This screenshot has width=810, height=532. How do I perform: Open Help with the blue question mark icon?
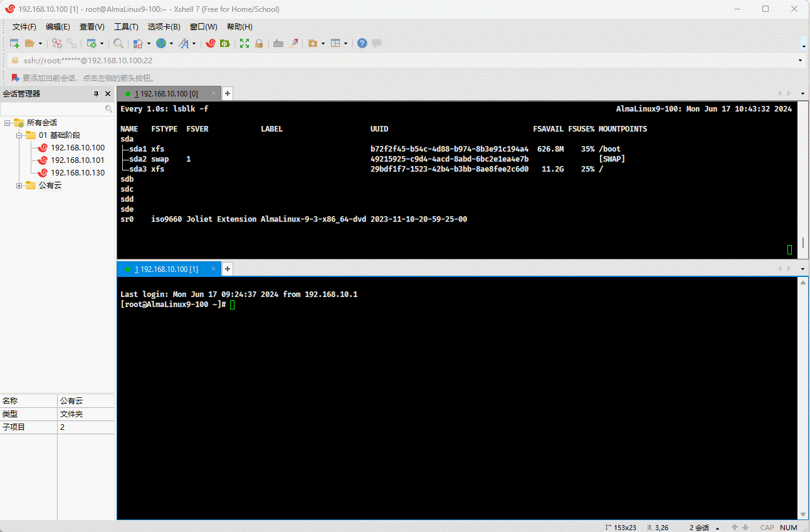[x=362, y=43]
